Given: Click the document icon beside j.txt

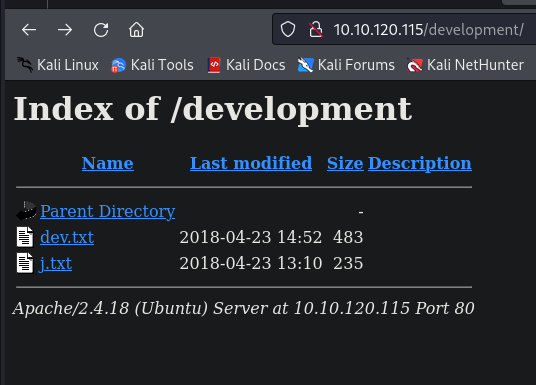Looking at the screenshot, I should click(x=25, y=263).
